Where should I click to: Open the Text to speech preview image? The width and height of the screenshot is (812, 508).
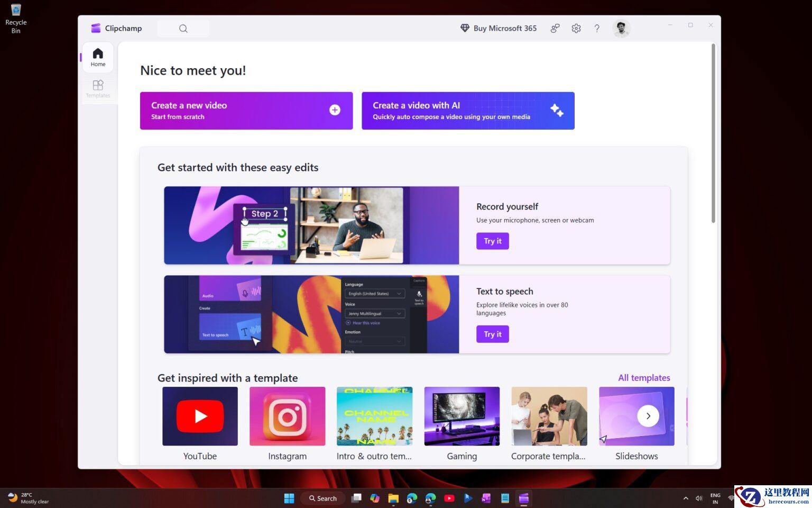pos(311,314)
